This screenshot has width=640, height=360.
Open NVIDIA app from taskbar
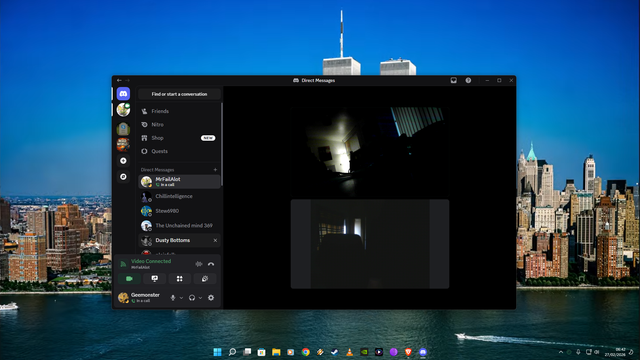point(364,352)
